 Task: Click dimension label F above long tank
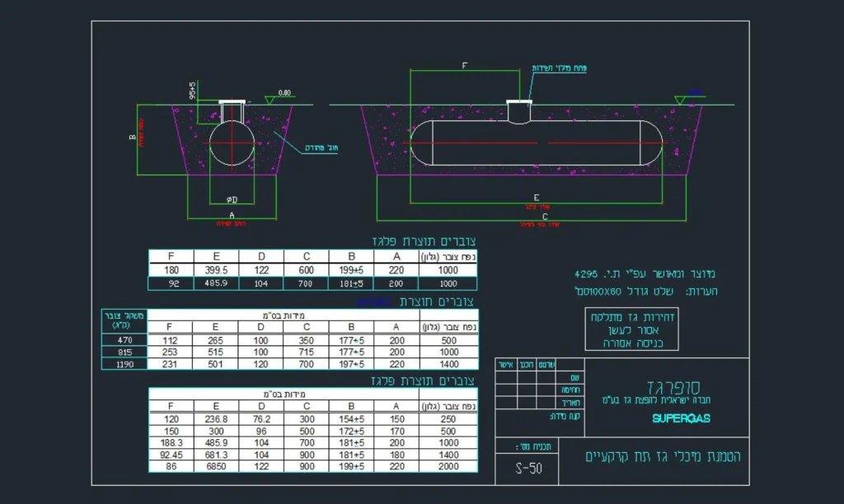465,68
